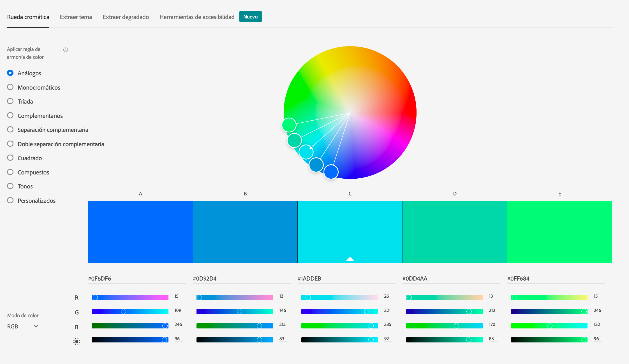629x364 pixels.
Task: Click the Nuevo badge button
Action: (251, 17)
